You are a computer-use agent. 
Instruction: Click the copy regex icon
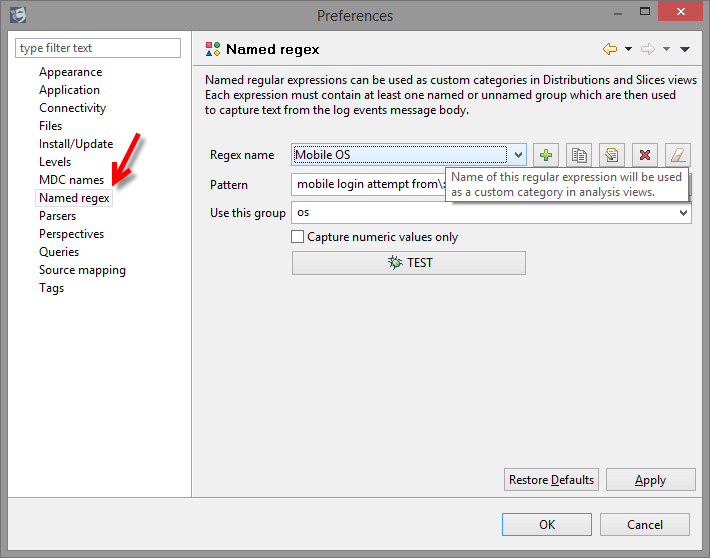tap(579, 155)
